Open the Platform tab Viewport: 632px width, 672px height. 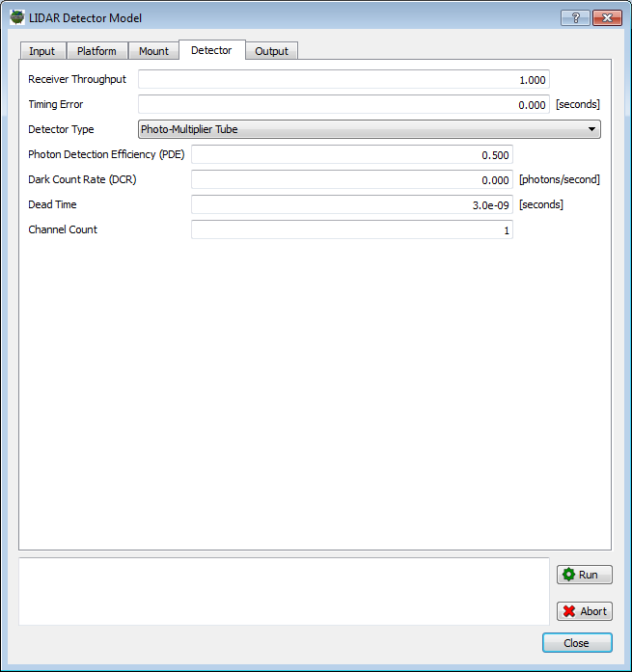tap(96, 51)
